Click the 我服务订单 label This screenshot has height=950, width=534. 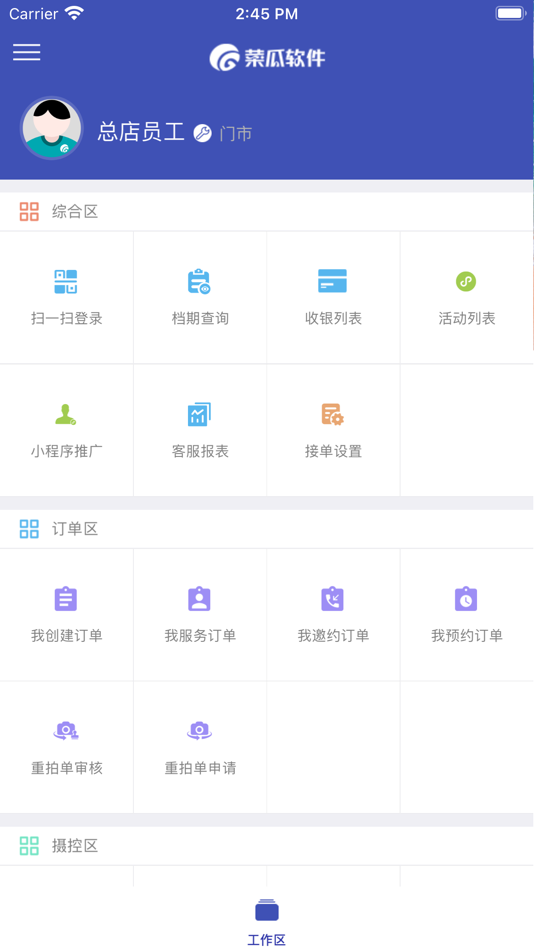click(200, 636)
